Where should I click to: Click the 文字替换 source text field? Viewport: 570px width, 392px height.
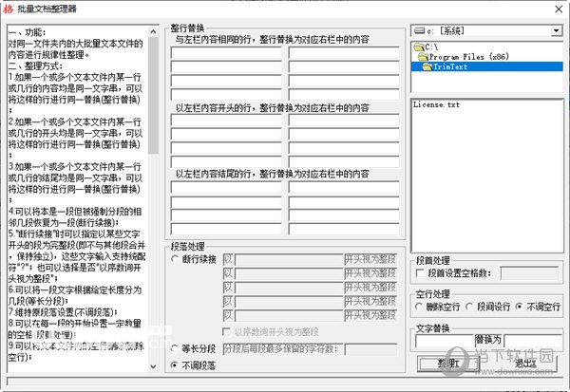[x=445, y=341]
